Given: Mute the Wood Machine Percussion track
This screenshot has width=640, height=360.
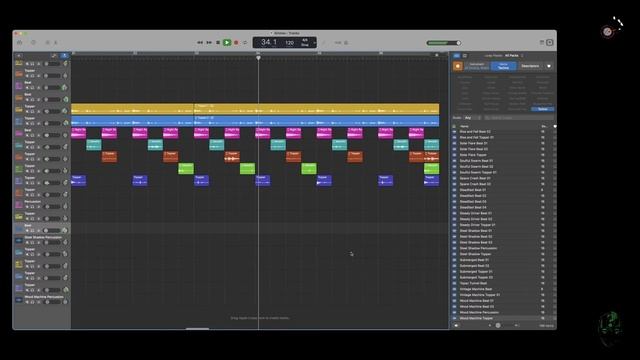Looking at the screenshot, I should pos(27,302).
